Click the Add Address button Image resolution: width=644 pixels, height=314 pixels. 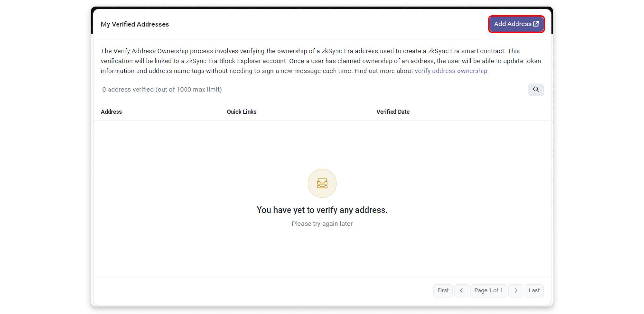(x=513, y=24)
